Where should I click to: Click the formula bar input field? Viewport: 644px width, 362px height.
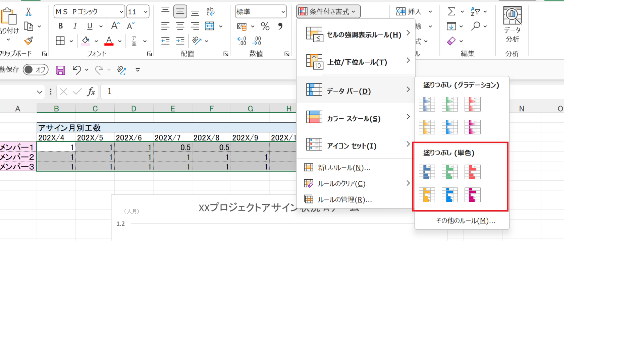201,92
